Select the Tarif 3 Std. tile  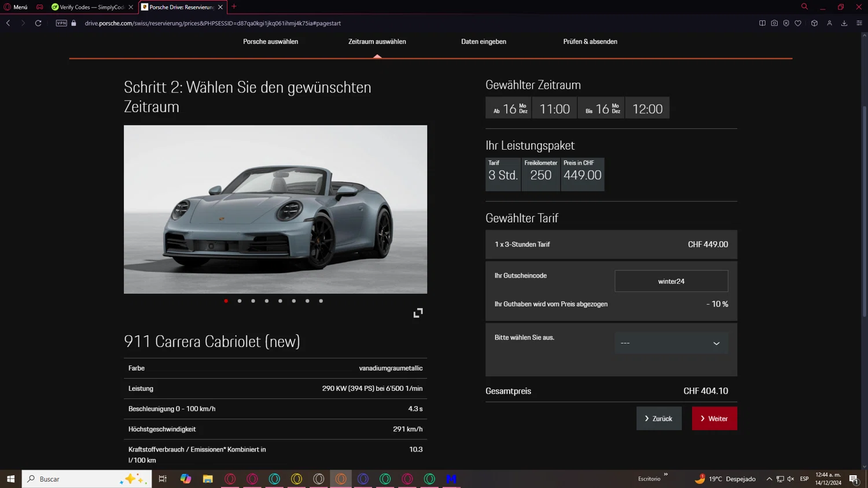pyautogui.click(x=503, y=174)
